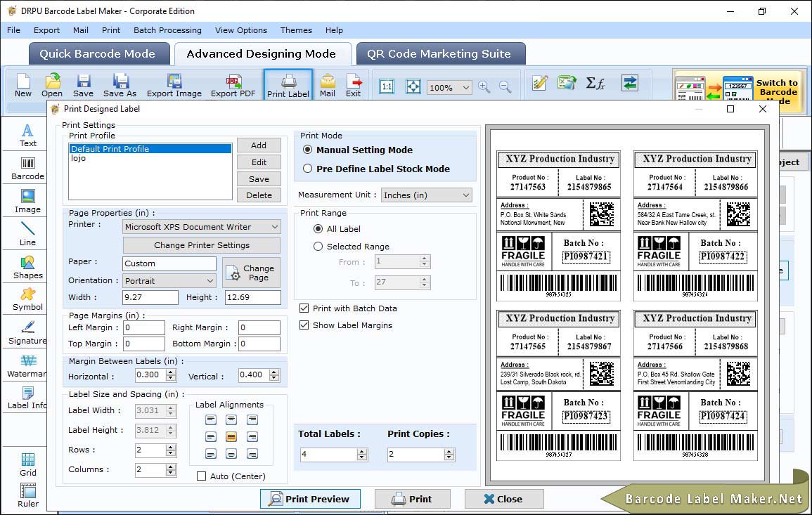Click the Add profile button
Screen dimensions: 812x515
click(x=259, y=145)
